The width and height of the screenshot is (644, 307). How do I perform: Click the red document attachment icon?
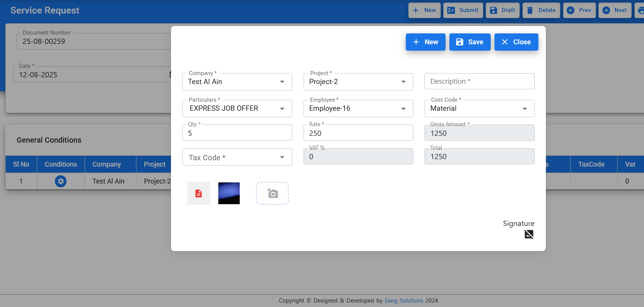(198, 194)
